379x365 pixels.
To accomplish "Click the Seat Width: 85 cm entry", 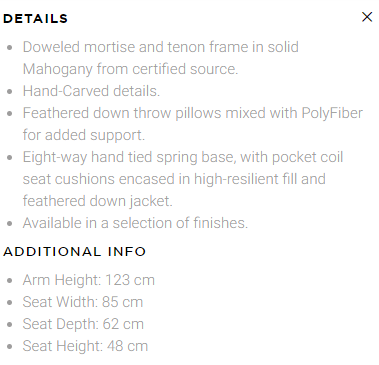I will click(83, 302).
